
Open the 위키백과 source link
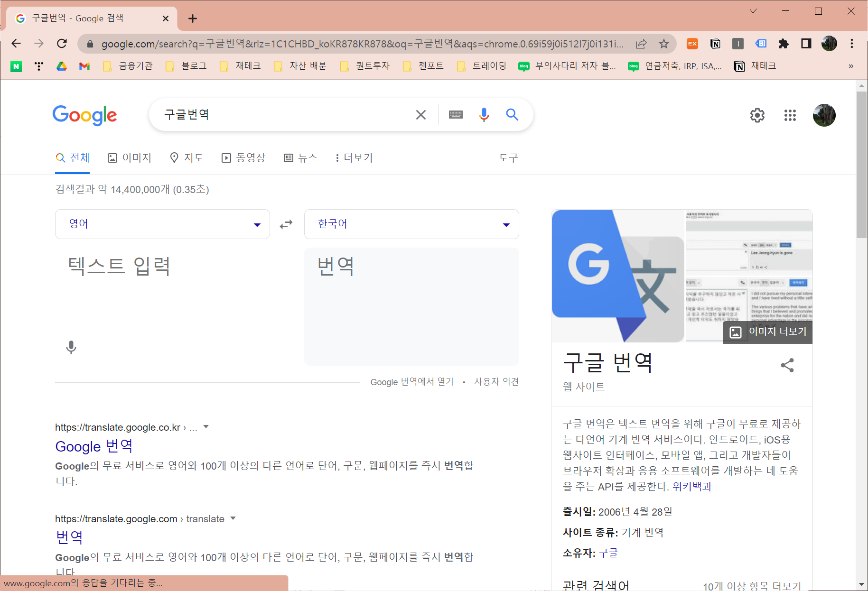click(692, 487)
